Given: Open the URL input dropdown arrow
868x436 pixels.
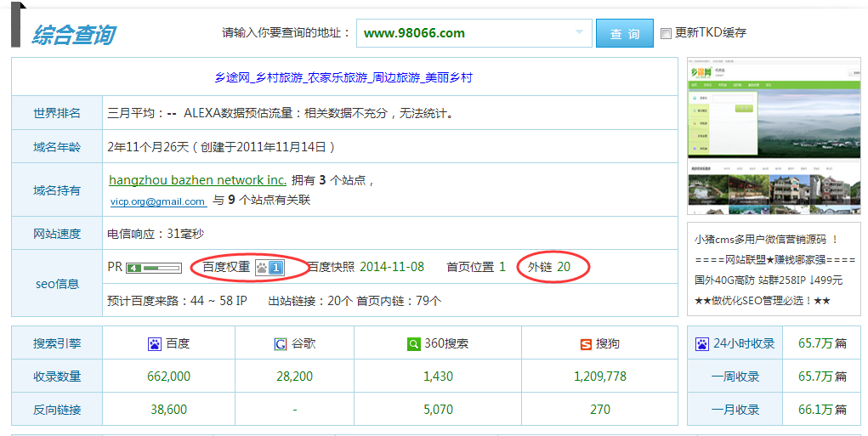Looking at the screenshot, I should [579, 32].
